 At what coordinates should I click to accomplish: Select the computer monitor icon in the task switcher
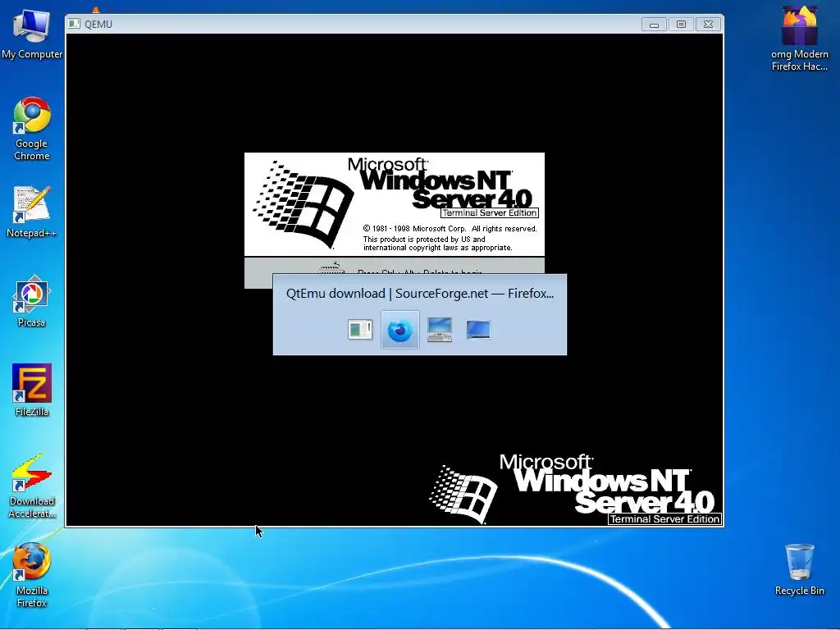pos(440,330)
